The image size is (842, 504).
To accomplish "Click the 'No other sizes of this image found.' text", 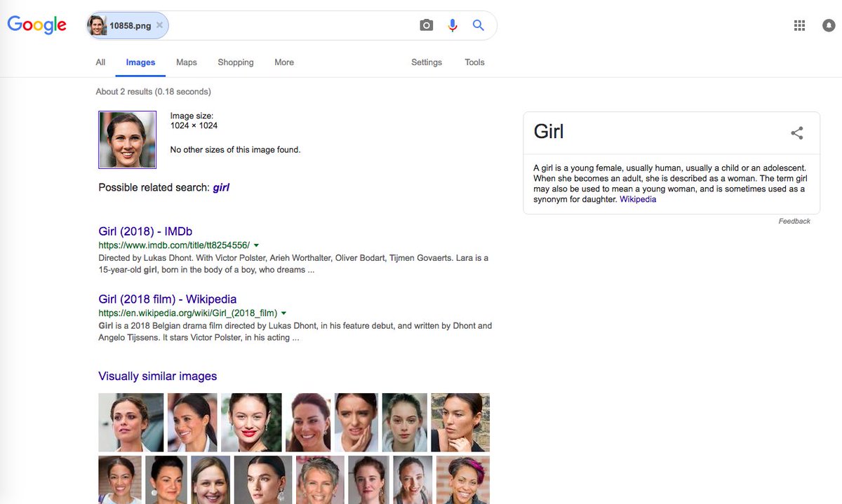I will tap(235, 150).
